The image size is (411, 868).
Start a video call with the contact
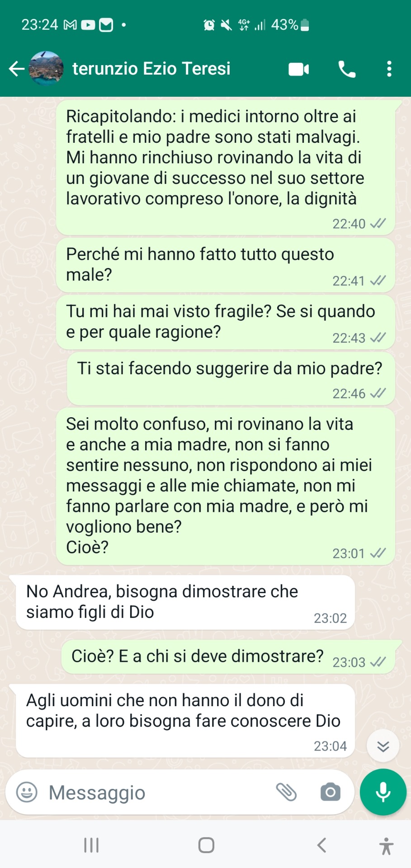pos(299,69)
